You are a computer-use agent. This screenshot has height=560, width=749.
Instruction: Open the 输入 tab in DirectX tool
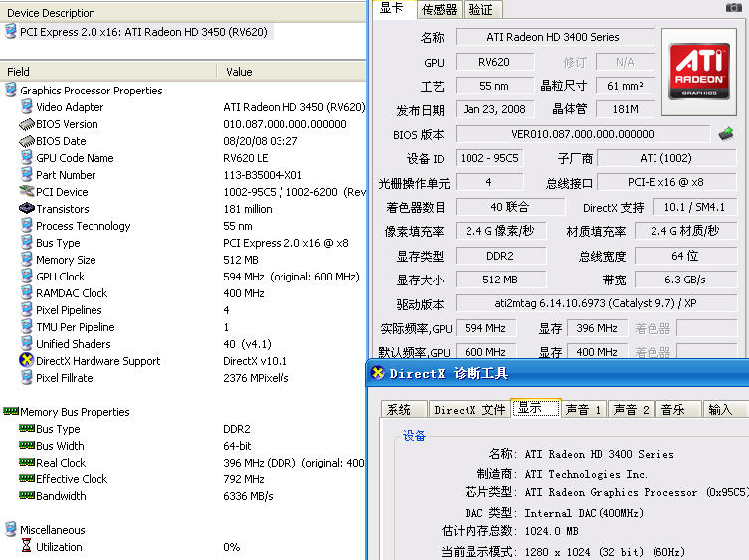(724, 409)
